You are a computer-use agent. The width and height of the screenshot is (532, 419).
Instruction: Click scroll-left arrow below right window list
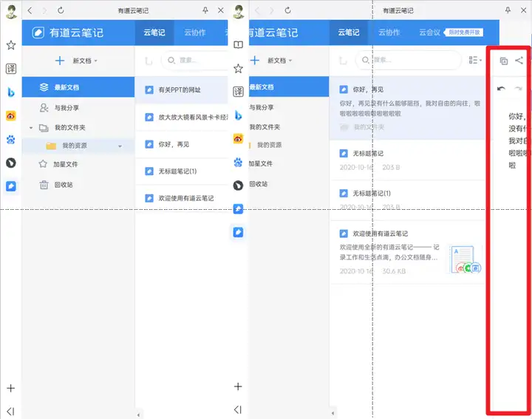(x=332, y=413)
